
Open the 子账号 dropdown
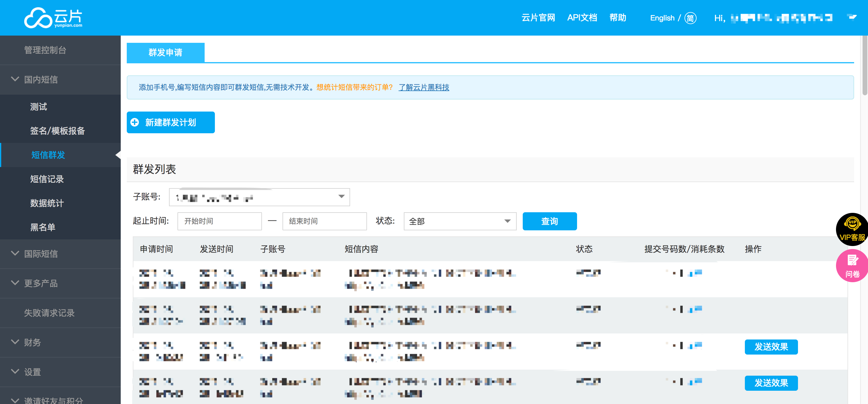259,197
